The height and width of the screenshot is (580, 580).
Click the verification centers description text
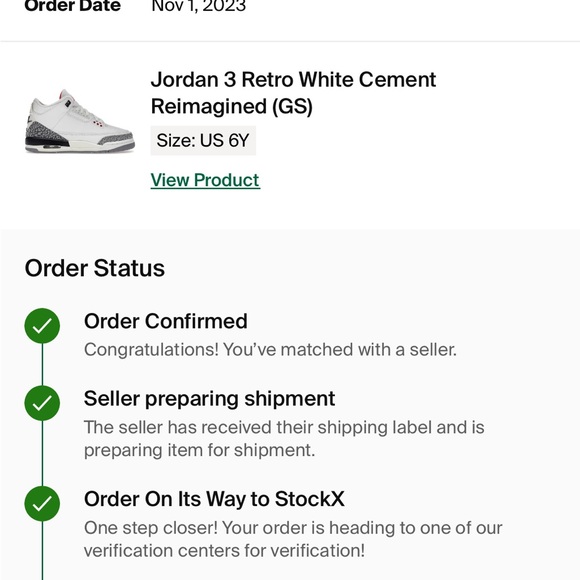click(x=293, y=539)
